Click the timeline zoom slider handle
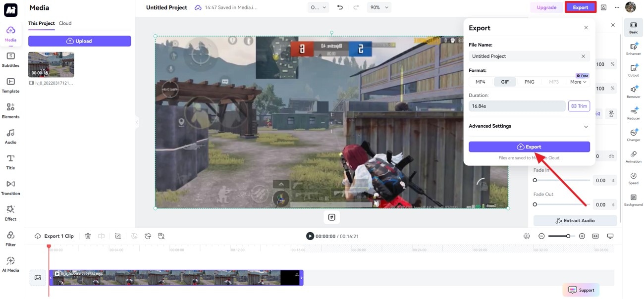The height and width of the screenshot is (299, 644). click(568, 236)
